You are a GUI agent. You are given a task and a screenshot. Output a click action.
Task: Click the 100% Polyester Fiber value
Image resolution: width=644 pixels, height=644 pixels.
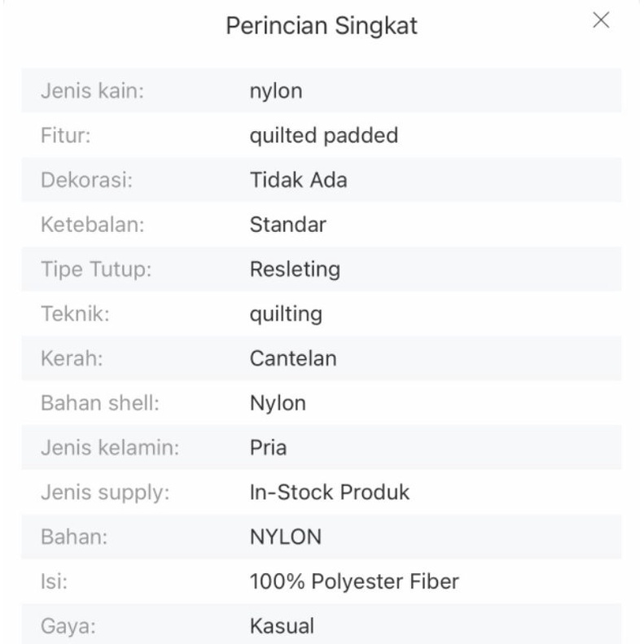click(x=354, y=582)
